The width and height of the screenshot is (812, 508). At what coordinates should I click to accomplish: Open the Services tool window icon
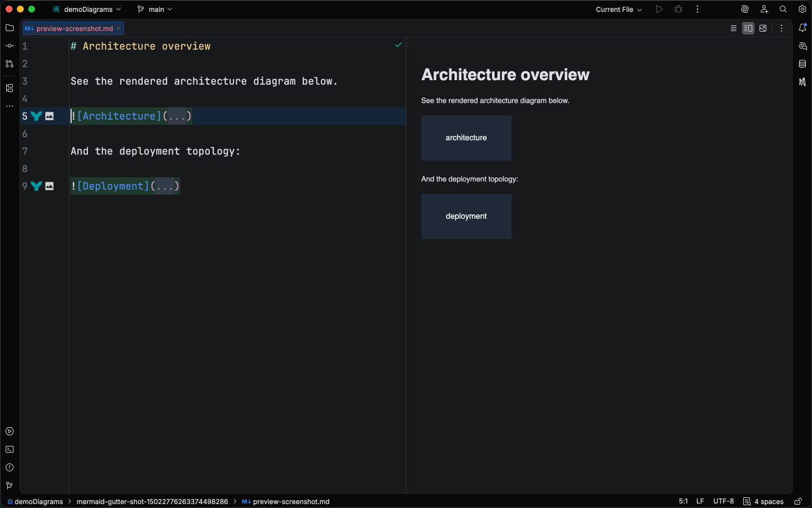(10, 431)
